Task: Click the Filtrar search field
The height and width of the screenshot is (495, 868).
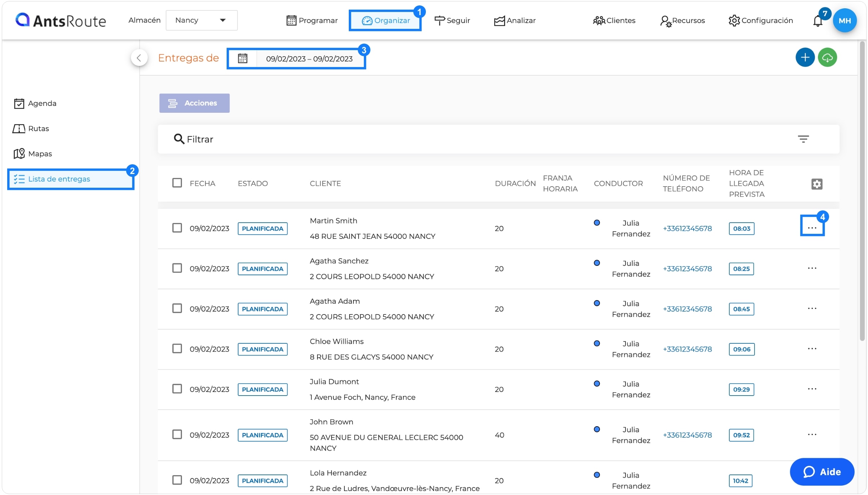Action: tap(498, 139)
